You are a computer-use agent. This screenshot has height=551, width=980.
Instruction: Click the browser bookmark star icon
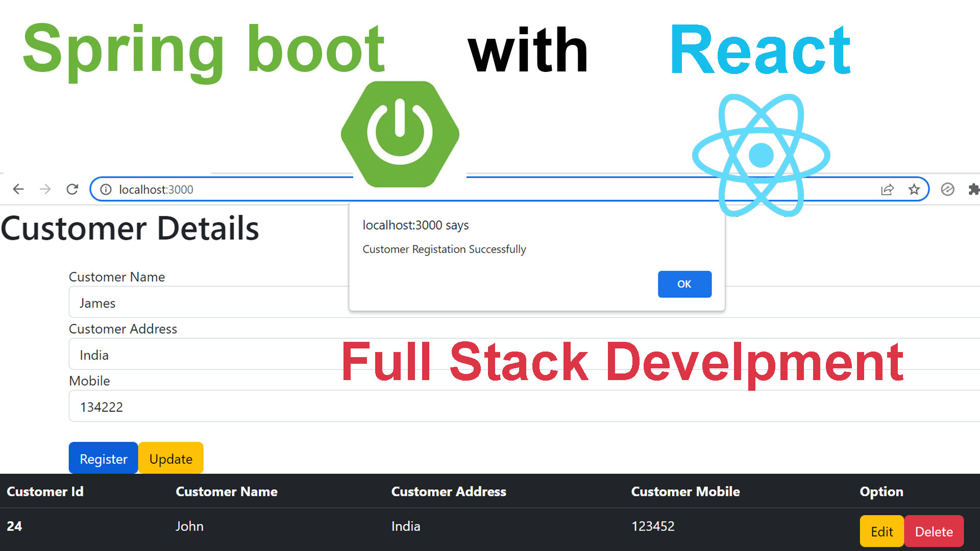tap(915, 189)
